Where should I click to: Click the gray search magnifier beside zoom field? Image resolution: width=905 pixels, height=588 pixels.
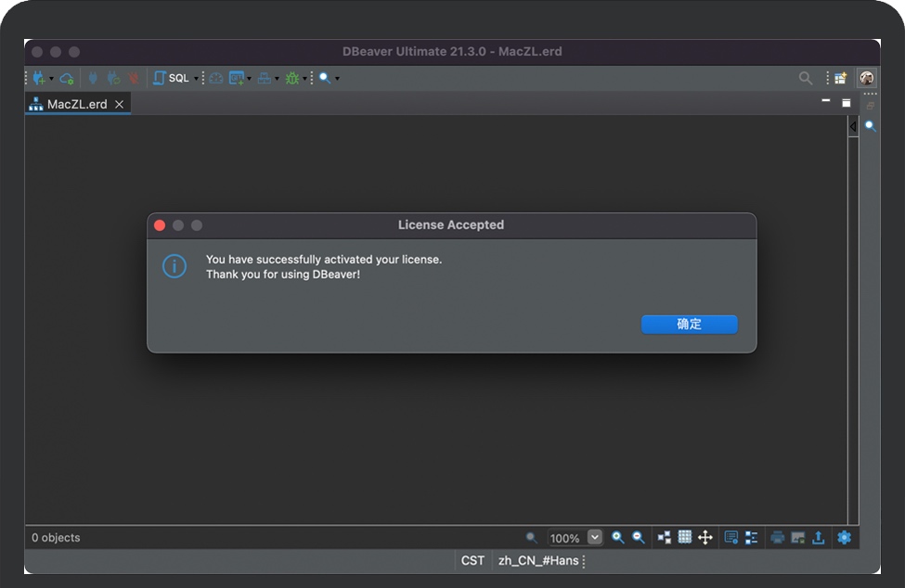pos(532,538)
